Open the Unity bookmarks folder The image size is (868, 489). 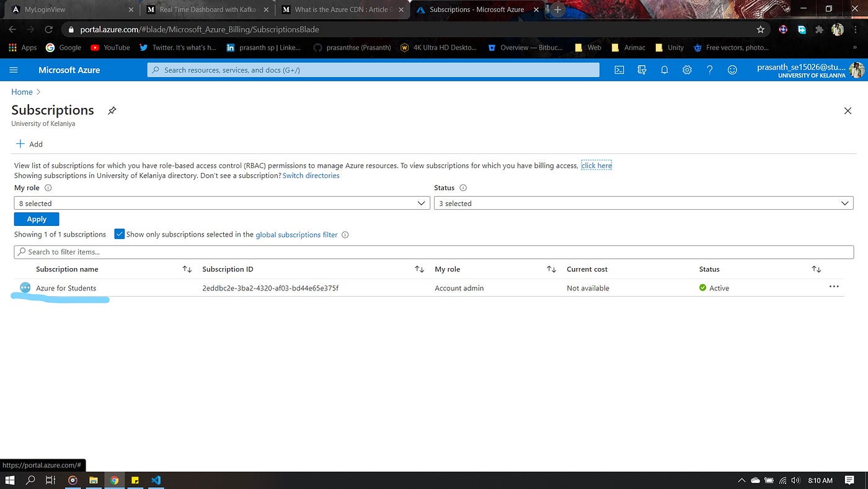(669, 47)
